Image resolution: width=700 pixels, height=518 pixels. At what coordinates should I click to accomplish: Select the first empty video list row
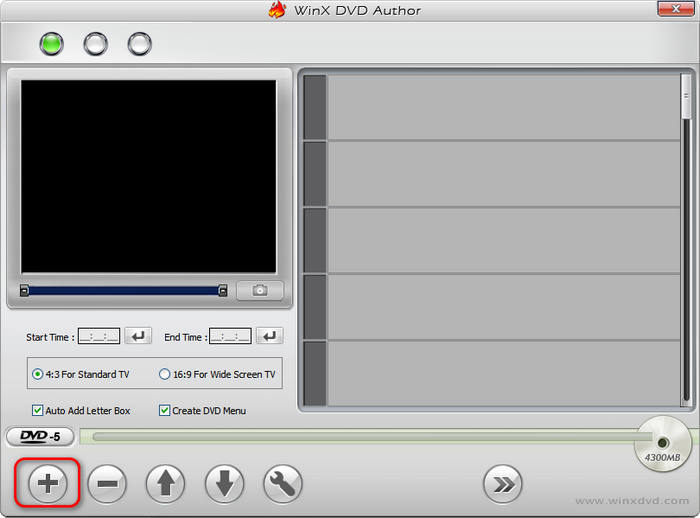click(503, 106)
